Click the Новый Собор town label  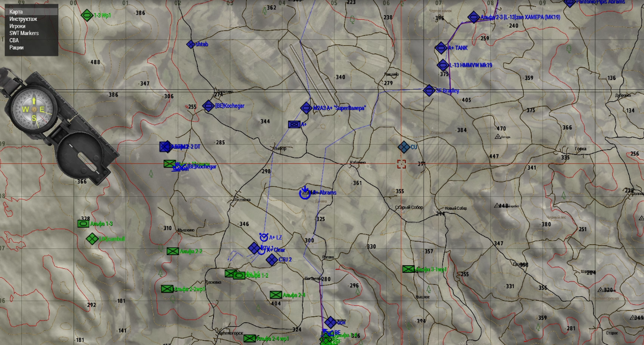(x=456, y=209)
